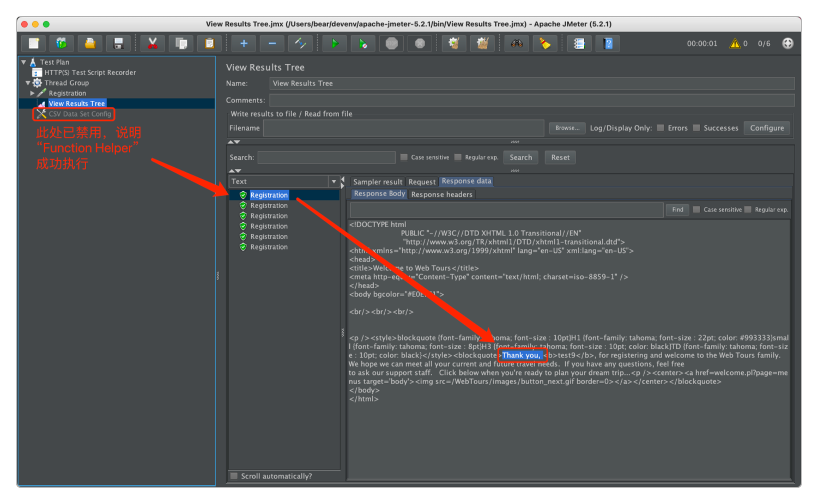Click the Name input field
The width and height of the screenshot is (818, 504).
click(532, 83)
